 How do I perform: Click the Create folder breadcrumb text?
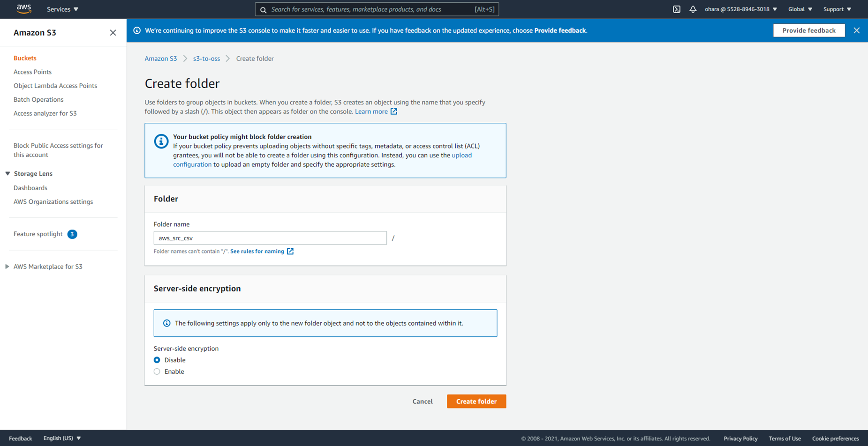click(255, 59)
